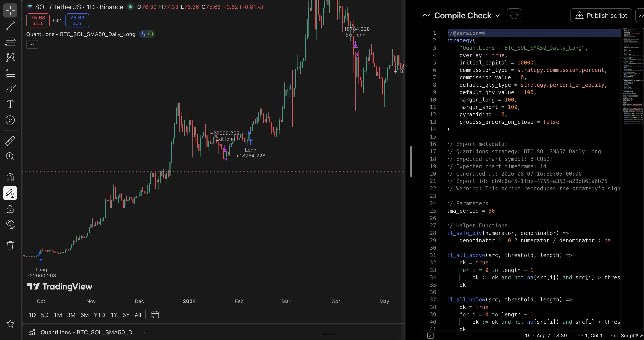644x340 pixels.
Task: Expand the QuantLions strategy selector dropdown
Action: (x=145, y=332)
